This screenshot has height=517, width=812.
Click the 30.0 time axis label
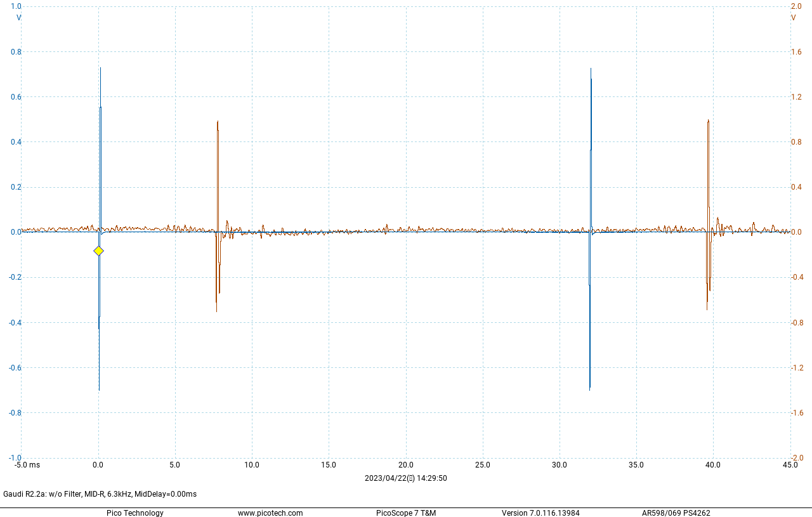coord(560,465)
